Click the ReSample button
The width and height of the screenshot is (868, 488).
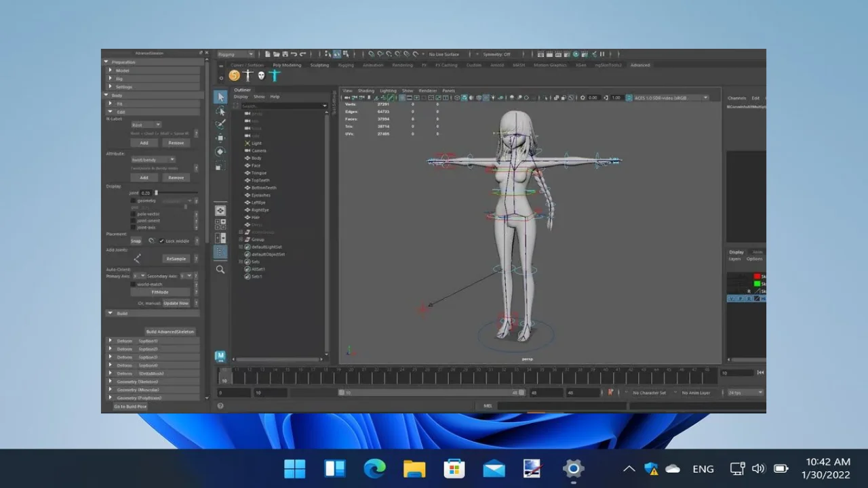coord(176,259)
